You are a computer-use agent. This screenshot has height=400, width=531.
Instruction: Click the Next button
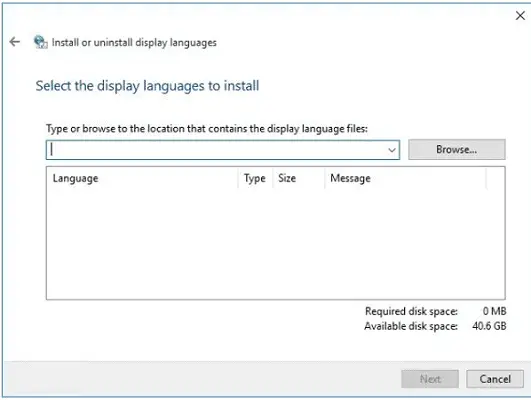(430, 379)
